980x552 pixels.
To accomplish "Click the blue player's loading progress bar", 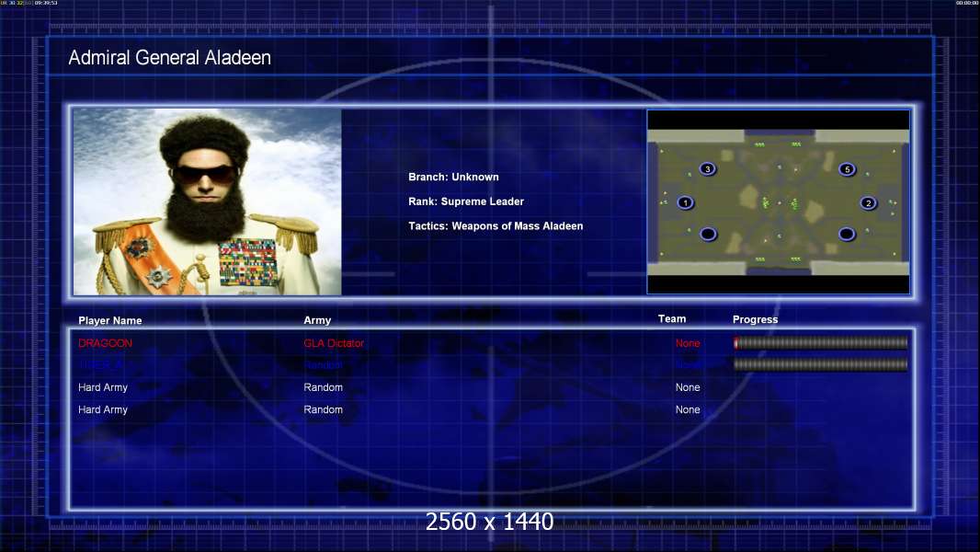I will tap(820, 364).
